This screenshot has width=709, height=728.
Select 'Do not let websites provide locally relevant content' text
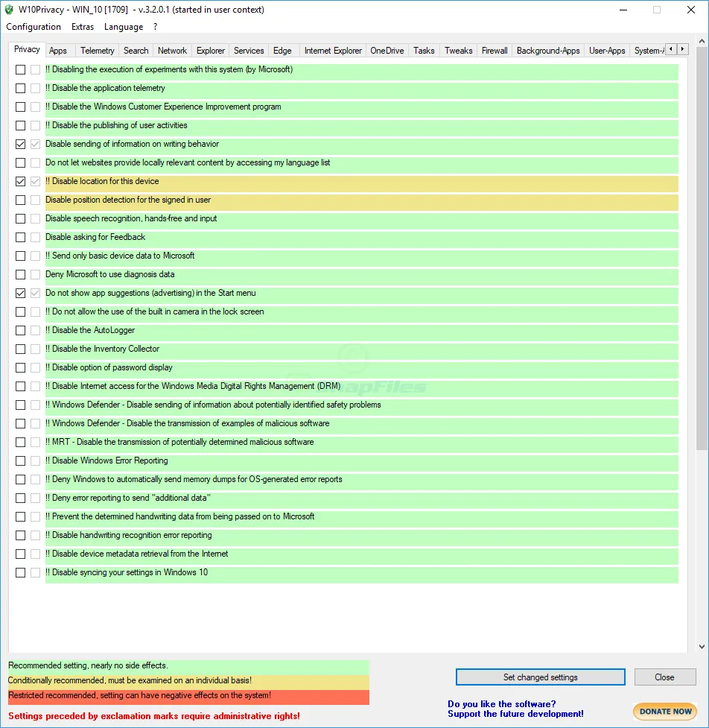pos(188,162)
